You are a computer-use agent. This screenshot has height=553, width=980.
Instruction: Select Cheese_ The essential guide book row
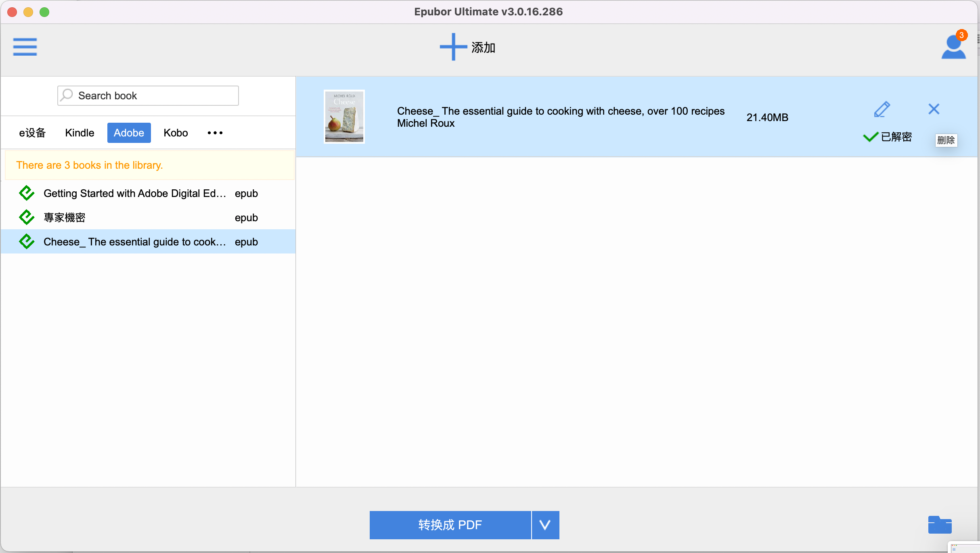(148, 241)
